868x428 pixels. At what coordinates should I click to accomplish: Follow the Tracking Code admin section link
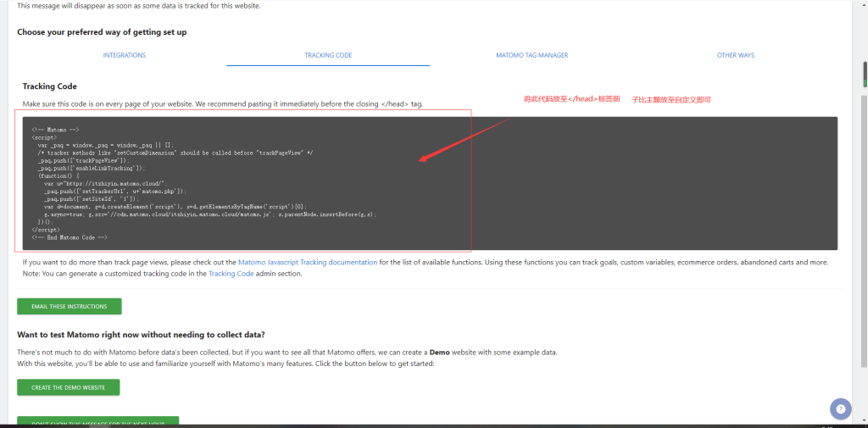coord(231,274)
